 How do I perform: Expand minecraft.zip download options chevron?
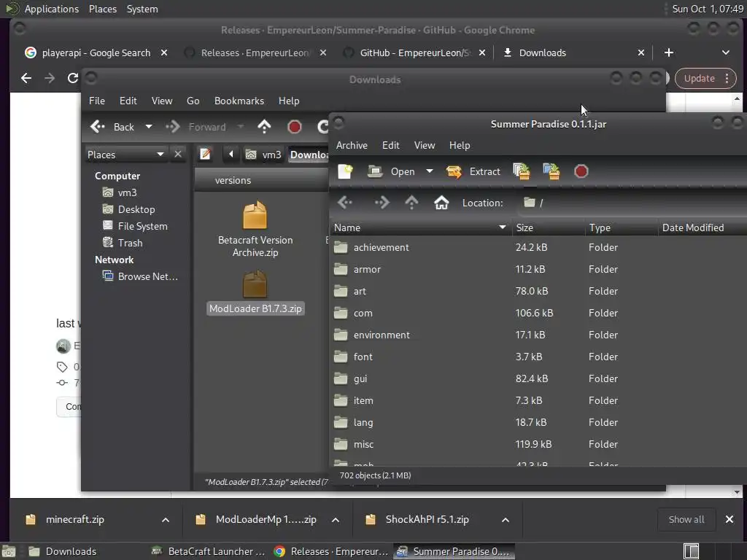coord(166,520)
